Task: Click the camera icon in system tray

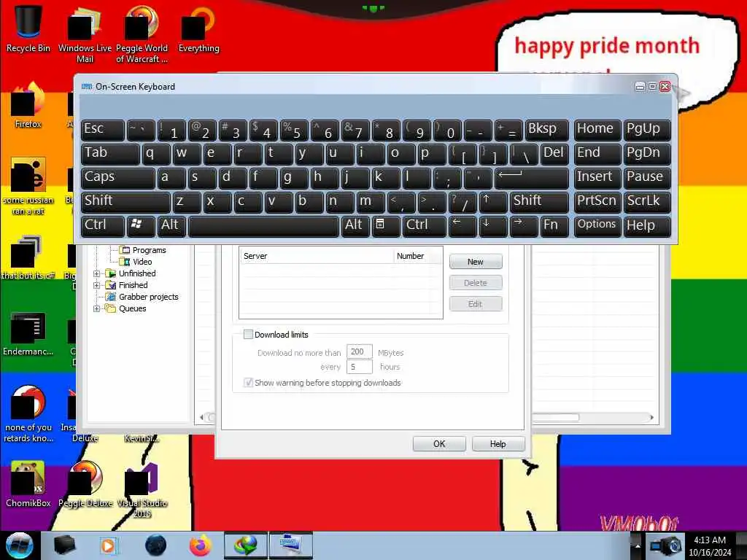Action: click(667, 545)
